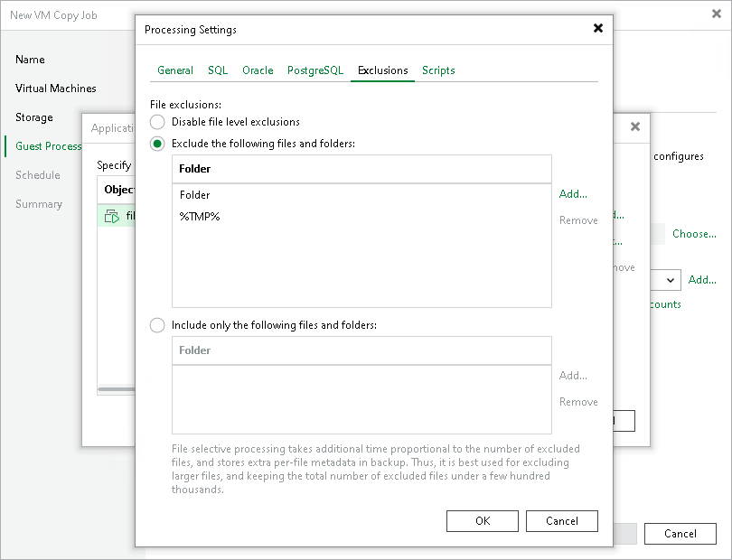Click Remove beside the exclusions list
This screenshot has height=560, width=732.
tap(578, 219)
